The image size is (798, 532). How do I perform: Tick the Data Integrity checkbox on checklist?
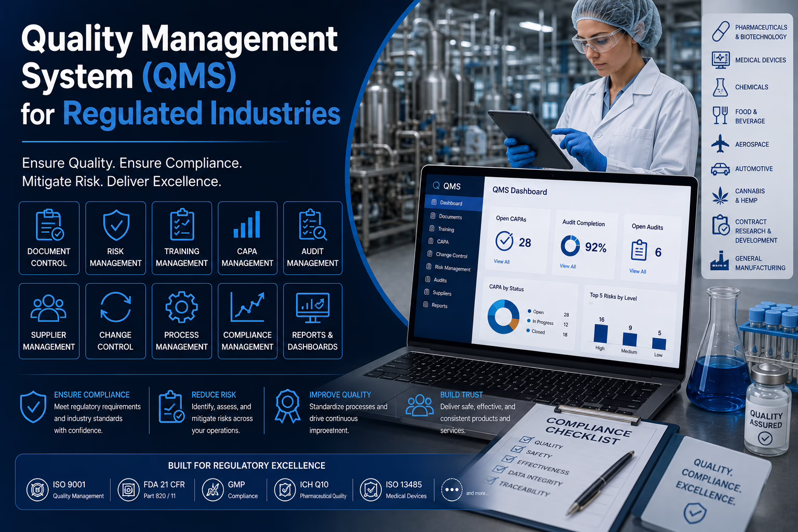[499, 469]
